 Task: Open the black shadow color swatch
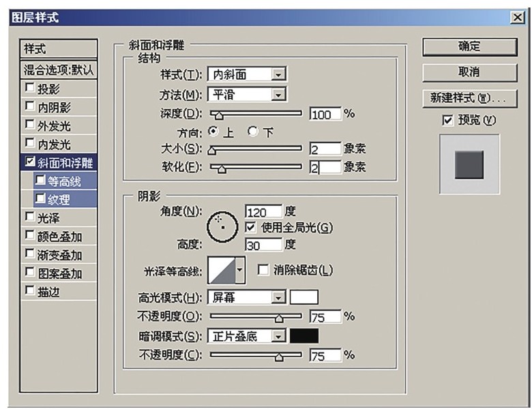(x=304, y=336)
